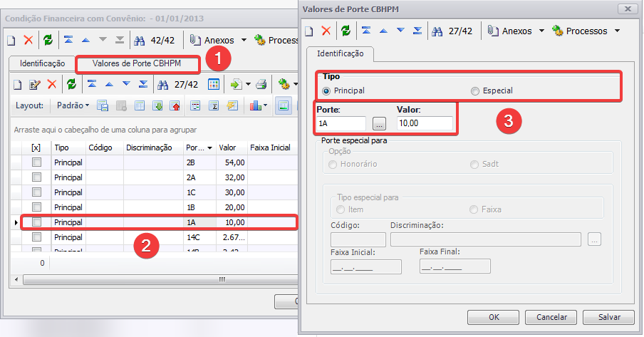Click layout icon with green down arrow
Viewport: 644px width, 337px height.
[157, 105]
